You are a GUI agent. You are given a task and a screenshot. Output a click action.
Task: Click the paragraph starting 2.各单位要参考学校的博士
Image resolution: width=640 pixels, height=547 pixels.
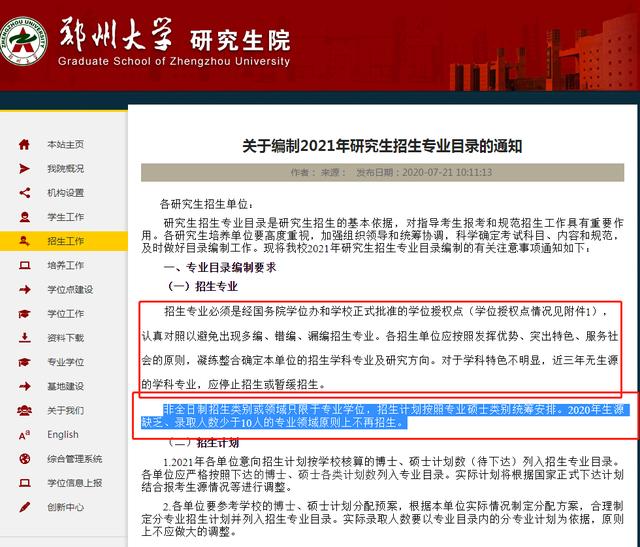[x=382, y=519]
